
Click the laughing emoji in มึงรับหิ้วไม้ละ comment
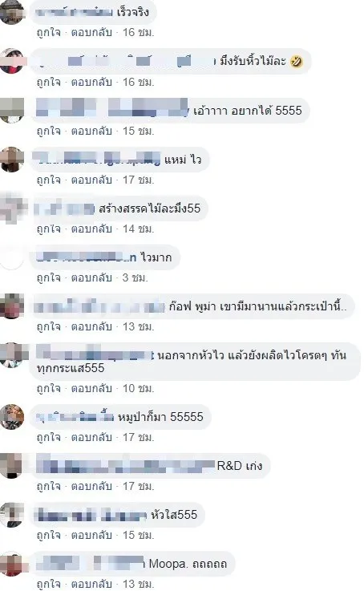tap(297, 61)
